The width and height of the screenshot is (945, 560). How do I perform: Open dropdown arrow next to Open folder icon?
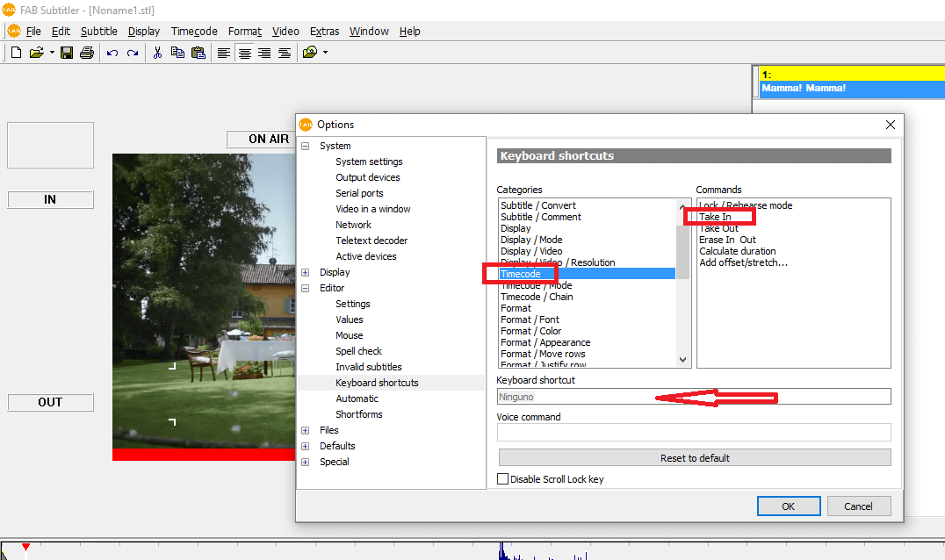coord(52,53)
